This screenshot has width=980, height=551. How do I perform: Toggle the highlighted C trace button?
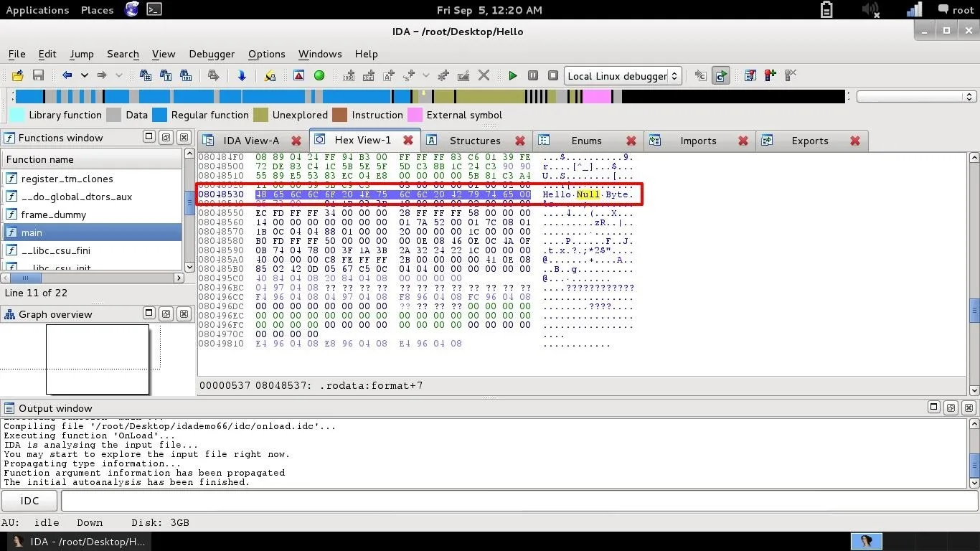click(x=721, y=75)
